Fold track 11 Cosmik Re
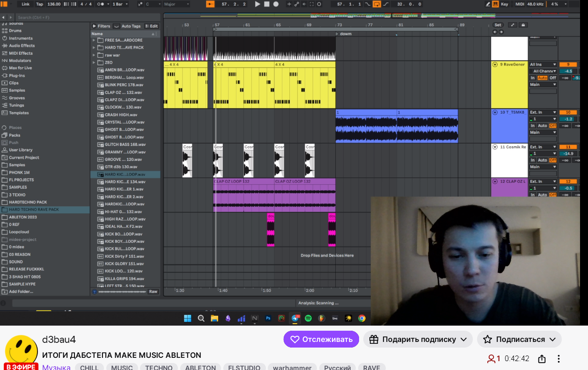The image size is (588, 370). 495,147
